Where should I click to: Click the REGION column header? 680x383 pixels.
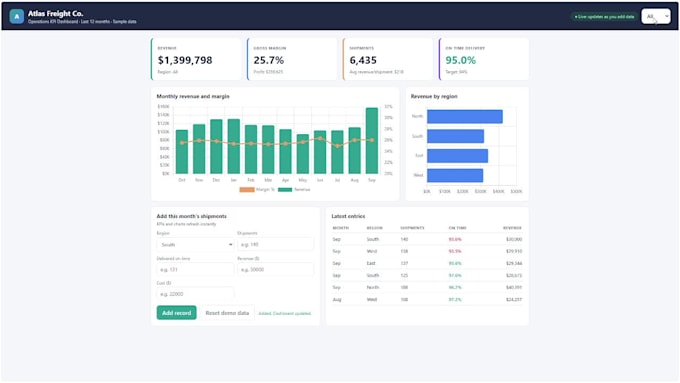coord(375,228)
